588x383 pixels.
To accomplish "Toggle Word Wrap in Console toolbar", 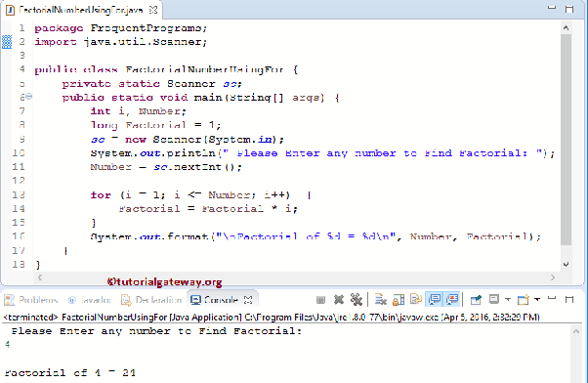I will click(x=416, y=299).
